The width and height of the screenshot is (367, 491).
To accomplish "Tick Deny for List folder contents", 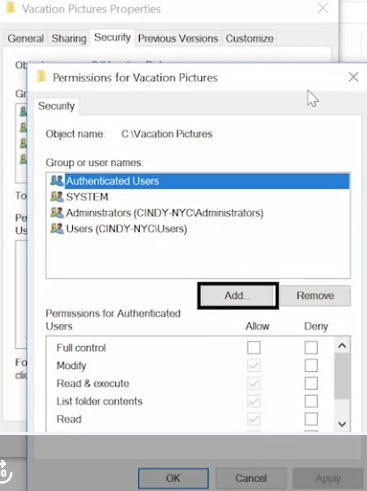I will point(311,401).
